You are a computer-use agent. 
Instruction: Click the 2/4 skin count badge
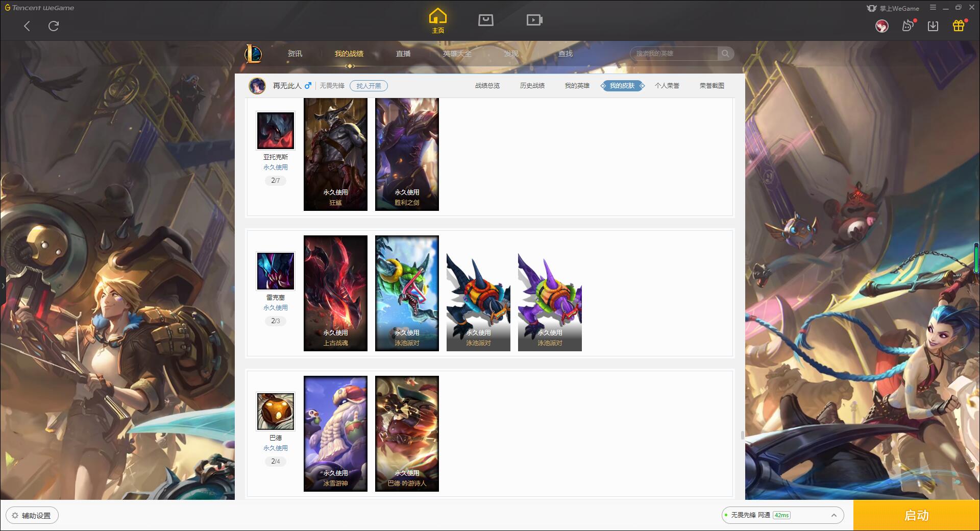click(276, 461)
